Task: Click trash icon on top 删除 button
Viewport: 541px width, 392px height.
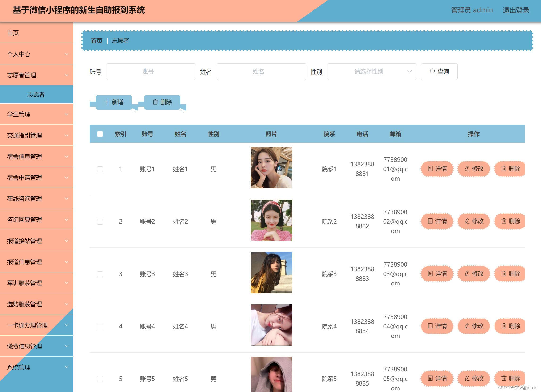Action: click(155, 102)
